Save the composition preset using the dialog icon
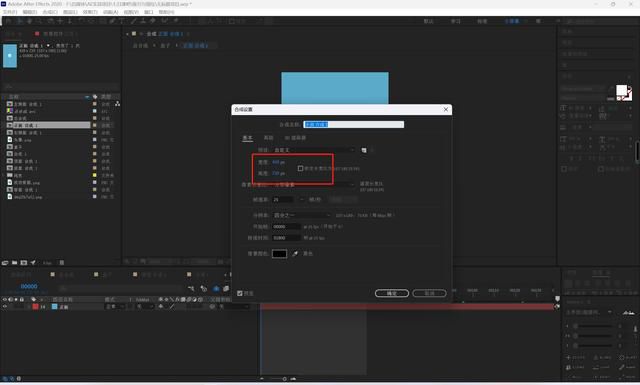640x385 pixels. (x=364, y=150)
